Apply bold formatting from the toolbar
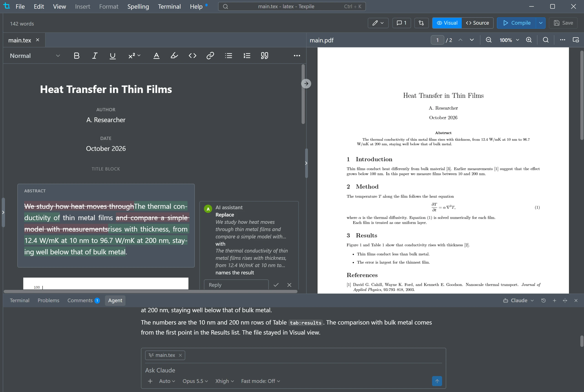584x392 pixels. [77, 56]
